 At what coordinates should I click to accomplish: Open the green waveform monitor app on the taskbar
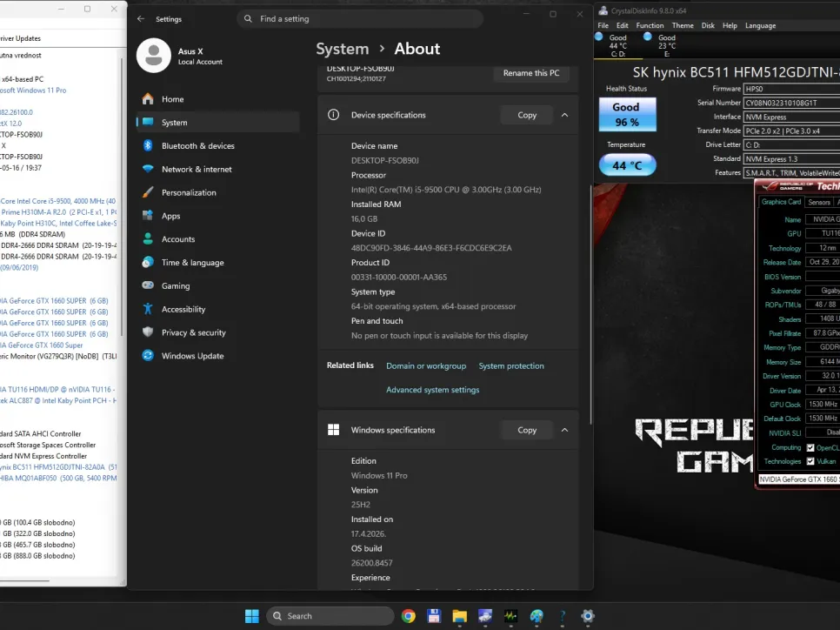tap(510, 616)
